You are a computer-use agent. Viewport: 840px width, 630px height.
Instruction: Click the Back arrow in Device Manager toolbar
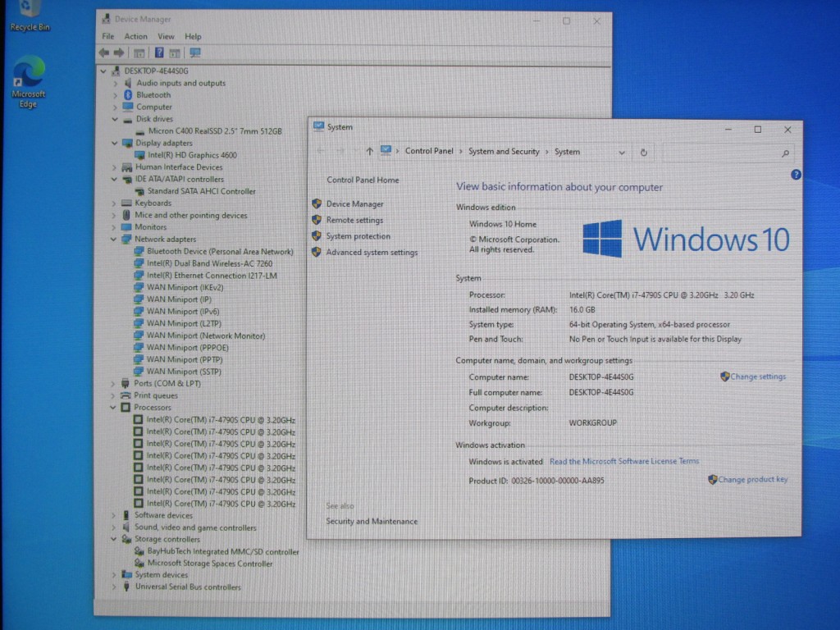(x=104, y=52)
